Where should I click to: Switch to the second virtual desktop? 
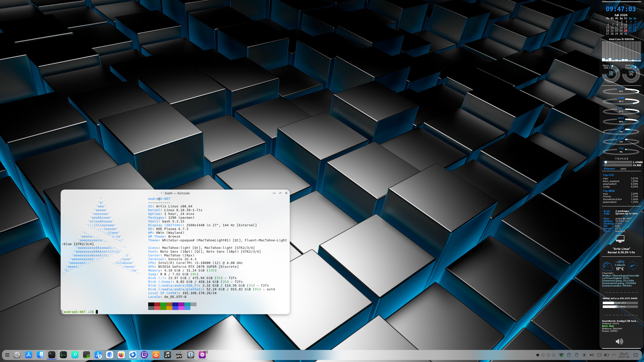543,355
